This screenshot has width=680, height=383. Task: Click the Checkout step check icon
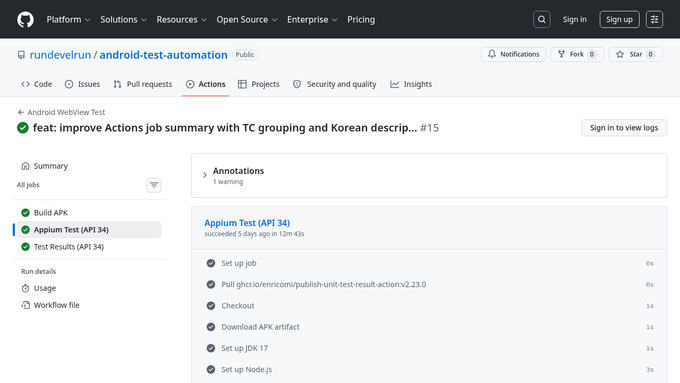pos(211,306)
